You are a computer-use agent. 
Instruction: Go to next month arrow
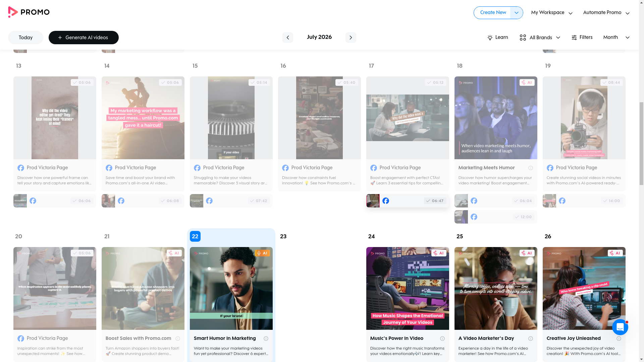[x=351, y=38]
